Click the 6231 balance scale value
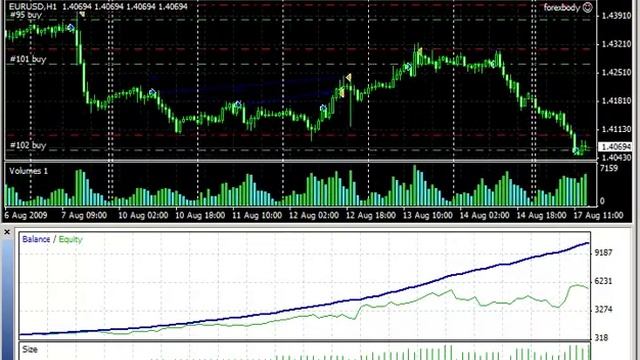Image resolution: width=640 pixels, height=360 pixels. [x=604, y=281]
